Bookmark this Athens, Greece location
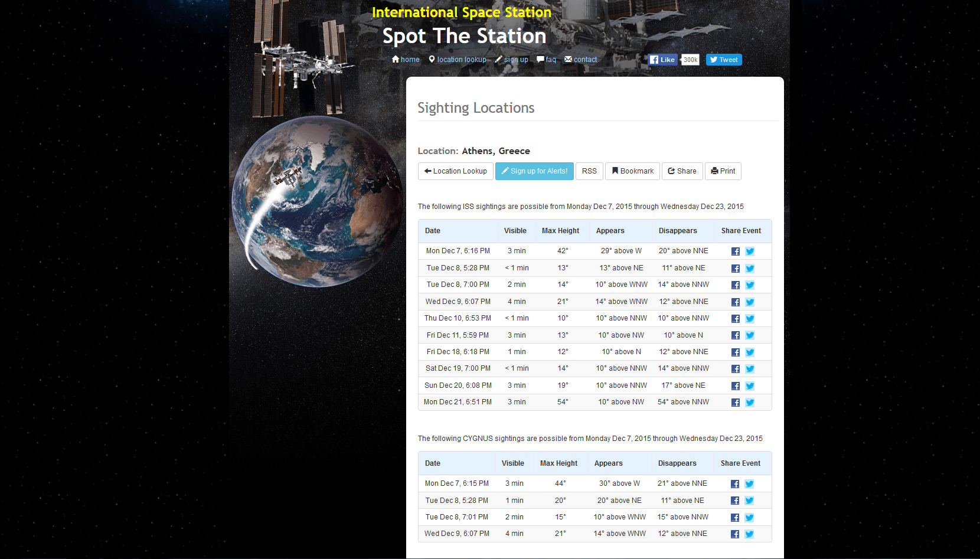Screen dimensions: 980x559 (x=633, y=171)
